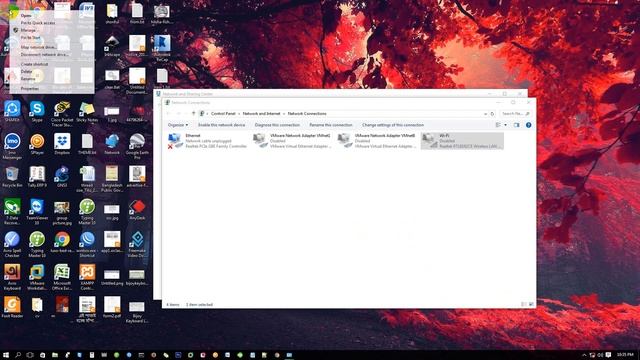Select the winbox.exe Shortcut icon
This screenshot has height=360, width=640.
87,244
